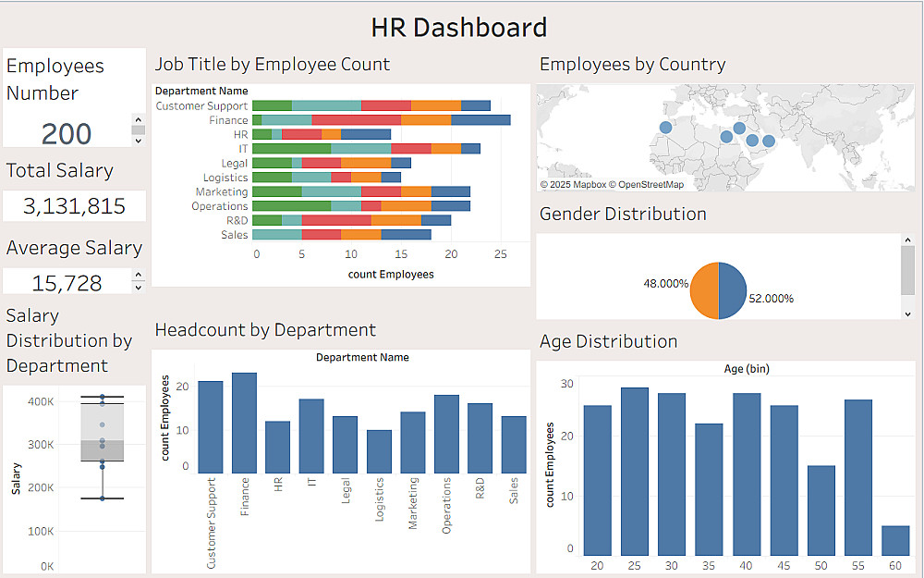924x578 pixels.
Task: Select the Sales bar in Headcount chart
Action: [x=514, y=445]
